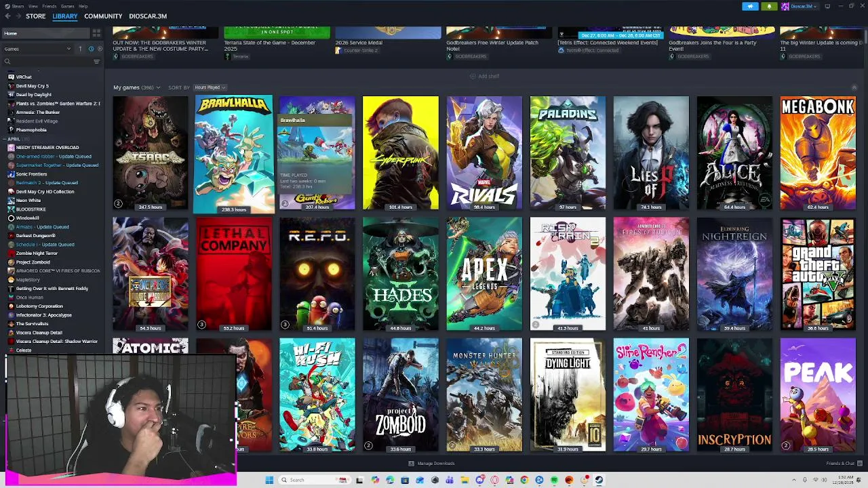
Task: Open The Binding of Isaac cover
Action: click(151, 152)
